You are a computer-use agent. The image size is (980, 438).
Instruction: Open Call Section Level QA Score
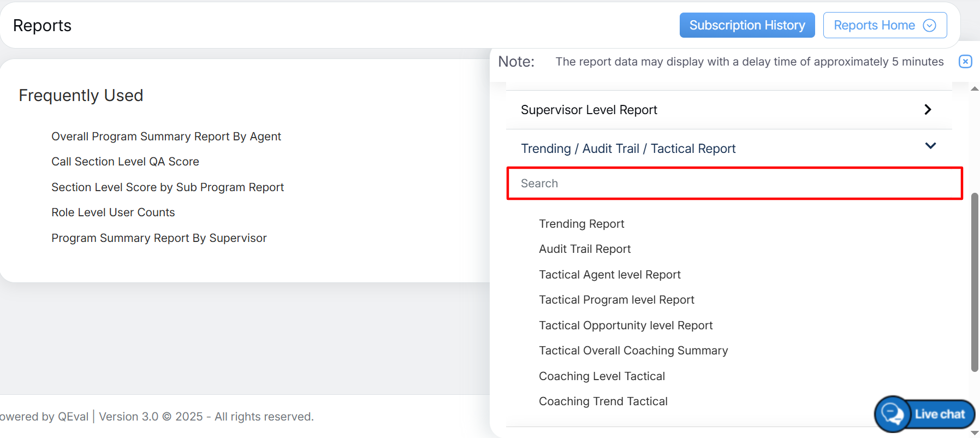click(125, 162)
